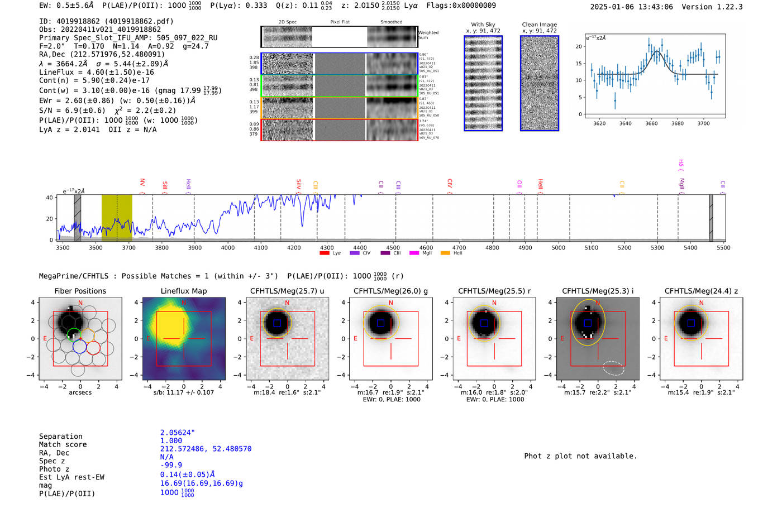This screenshot has width=782, height=532.
Task: Click the 'Obs: 20220411v021_4019918862' line
Action: (100, 30)
